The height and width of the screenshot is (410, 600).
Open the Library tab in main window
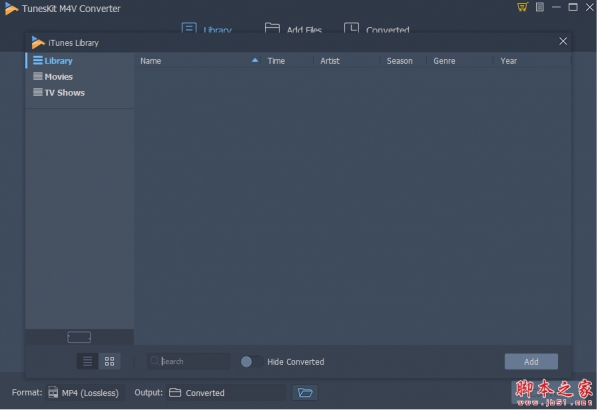pos(208,29)
